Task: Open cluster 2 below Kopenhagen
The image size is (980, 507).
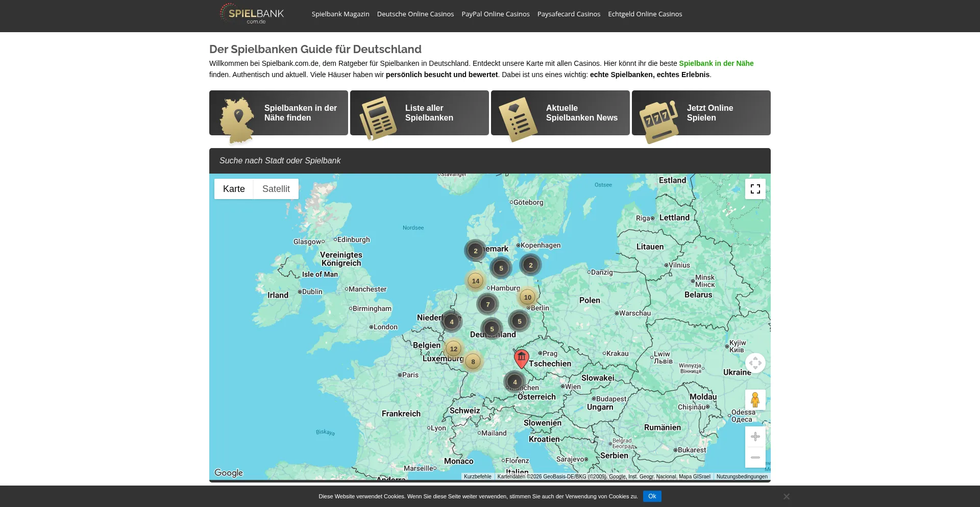Action: click(x=531, y=265)
